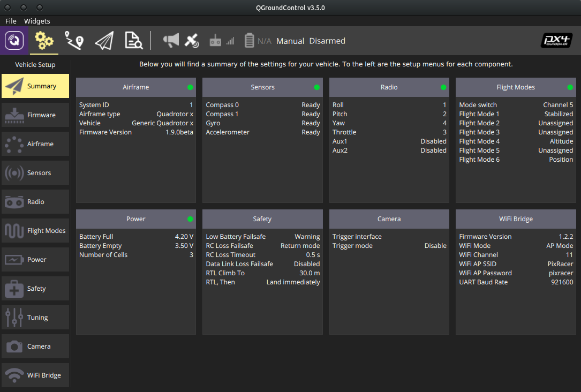581x392 pixels.
Task: Open the Firmware setup page
Action: (35, 115)
